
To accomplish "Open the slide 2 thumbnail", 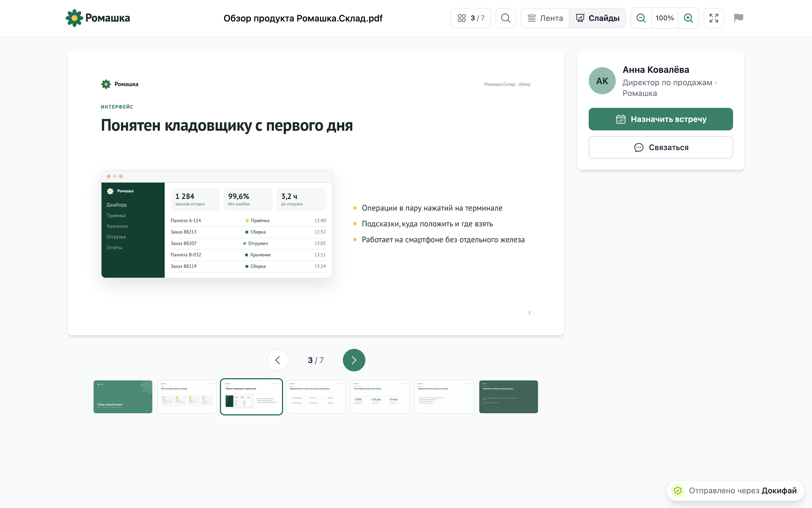I will (187, 397).
